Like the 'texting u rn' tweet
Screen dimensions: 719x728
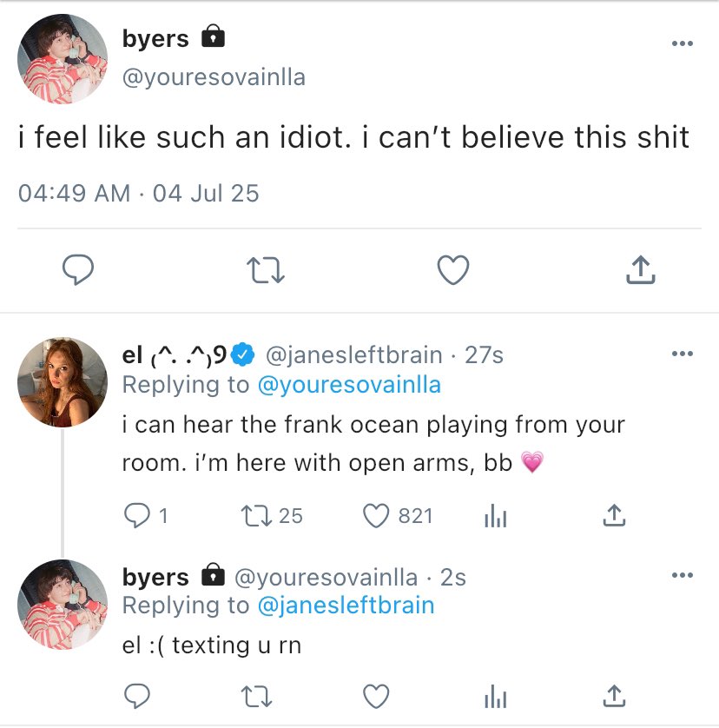[x=375, y=695]
